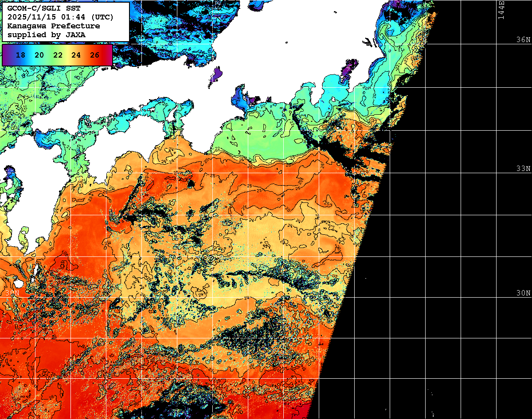This screenshot has height=419, width=532.
Task: Pick the 26 value on temperature legend
Action: point(94,55)
